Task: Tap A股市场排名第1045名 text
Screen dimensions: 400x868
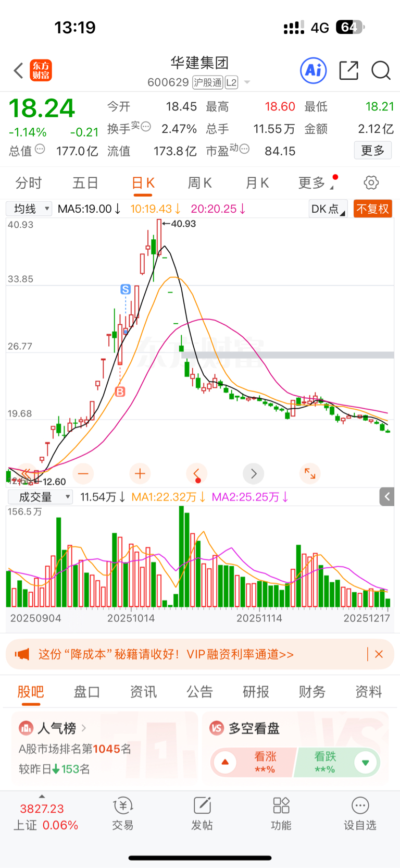Action: pyautogui.click(x=75, y=749)
